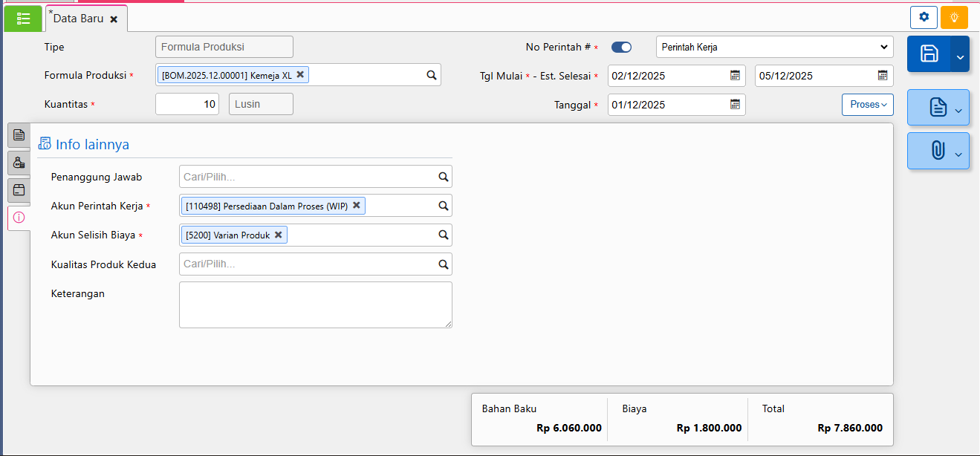Click the blue save disk icon
Image resolution: width=980 pixels, height=456 pixels.
pyautogui.click(x=929, y=53)
